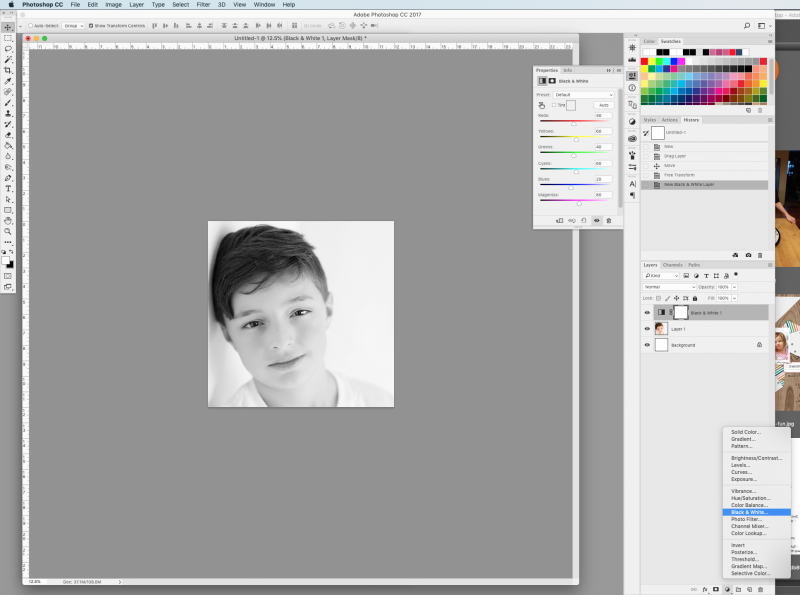This screenshot has height=595, width=800.
Task: Select the Lasso tool
Action: (8, 49)
